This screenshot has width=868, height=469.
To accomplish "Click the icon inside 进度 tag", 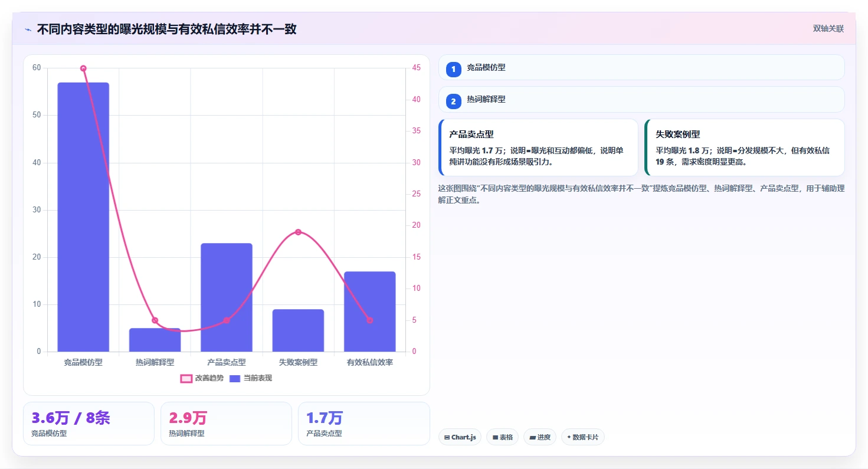I will pos(532,438).
